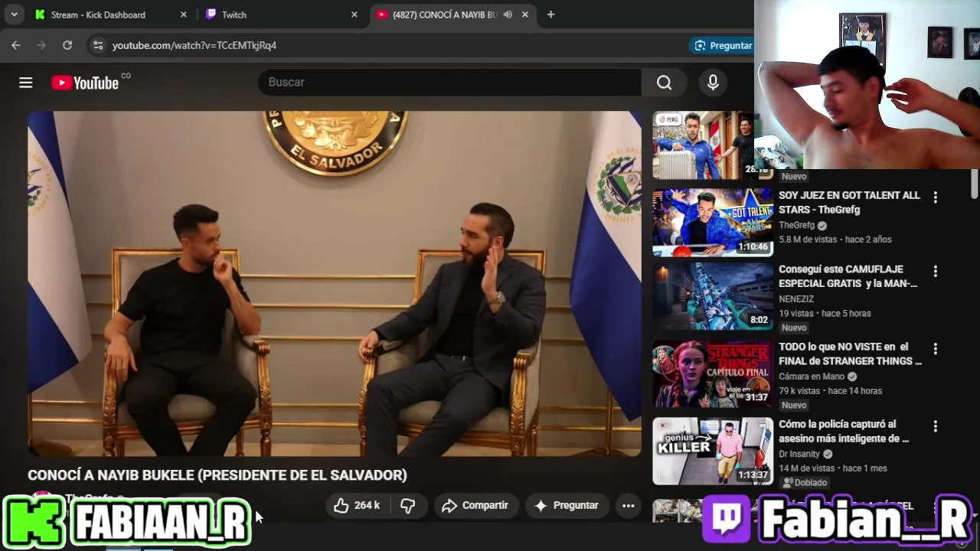Click the address bar URL
This screenshot has height=551, width=980.
[x=194, y=45]
